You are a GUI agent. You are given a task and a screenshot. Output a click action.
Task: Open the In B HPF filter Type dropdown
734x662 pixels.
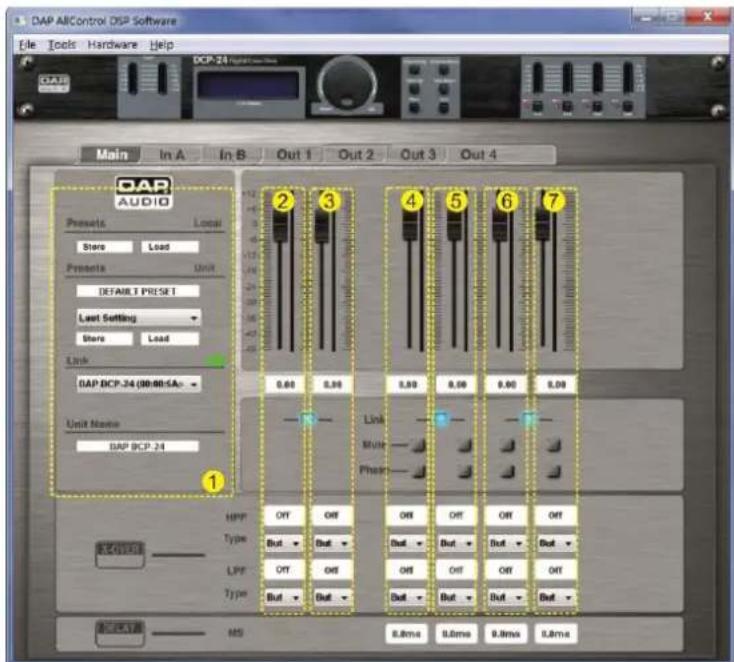coord(332,543)
